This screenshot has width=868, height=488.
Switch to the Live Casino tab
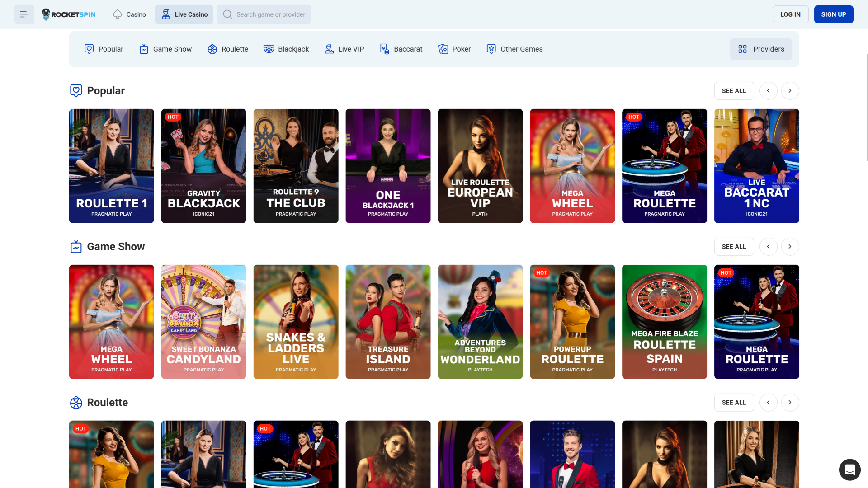[184, 14]
